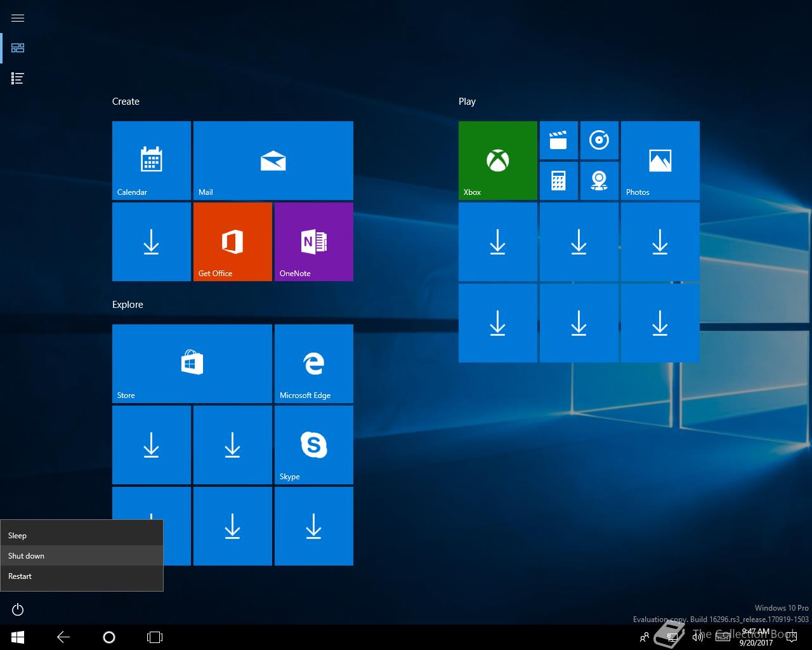Image resolution: width=812 pixels, height=650 pixels.
Task: Open Action Center notifications icon
Action: point(790,637)
